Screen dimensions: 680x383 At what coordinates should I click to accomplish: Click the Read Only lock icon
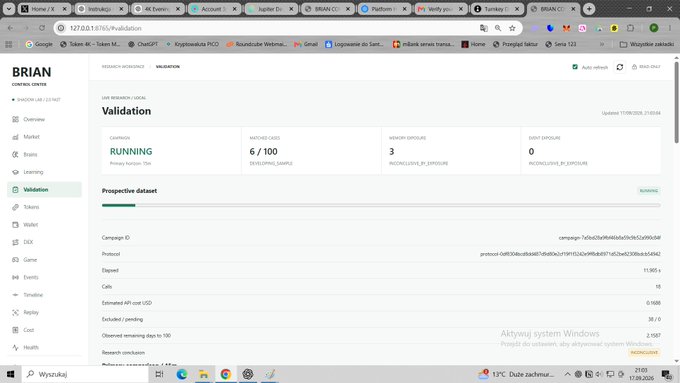coord(634,67)
